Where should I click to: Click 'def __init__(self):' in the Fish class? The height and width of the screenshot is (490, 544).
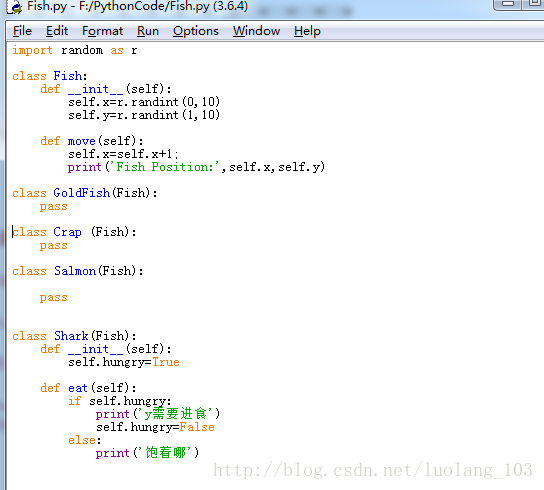[105, 89]
